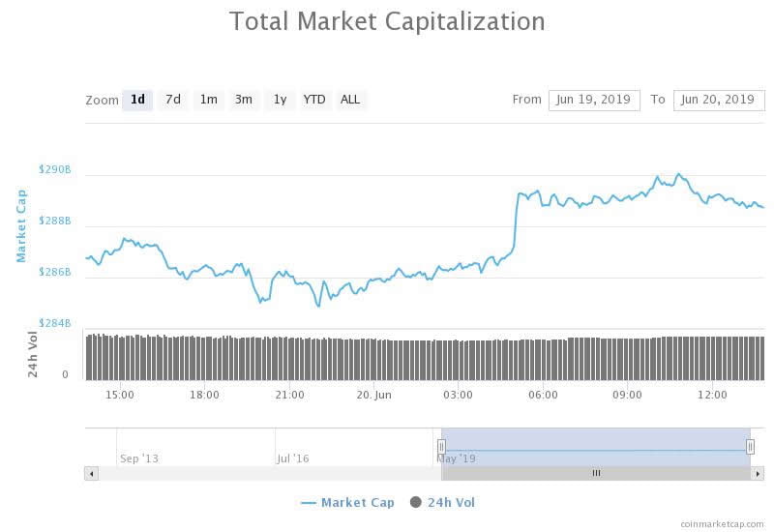Viewport: 774px width, 532px height.
Task: Select the 1d zoom range
Action: click(137, 100)
